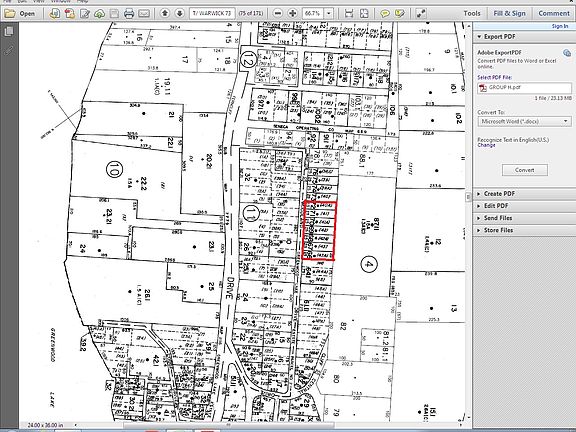Click the fit width scrolling icon
576x432 pixels.
pos(349,14)
